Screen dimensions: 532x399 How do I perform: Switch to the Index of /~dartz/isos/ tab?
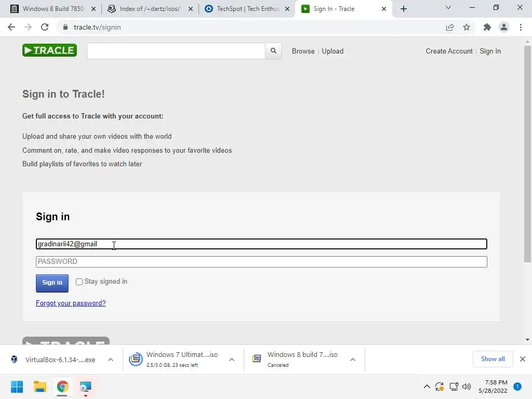coord(150,9)
